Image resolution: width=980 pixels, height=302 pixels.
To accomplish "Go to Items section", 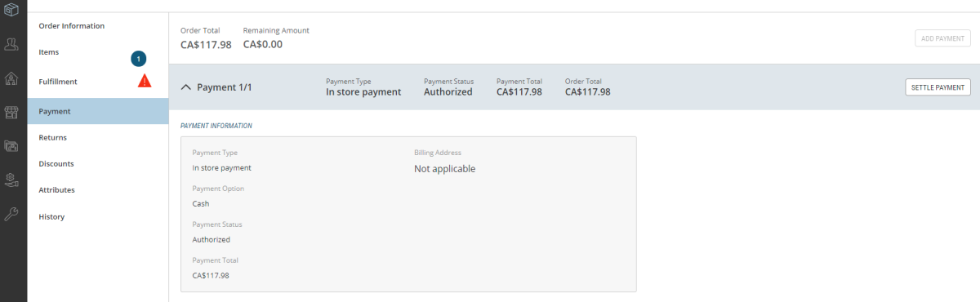I will tap(49, 52).
